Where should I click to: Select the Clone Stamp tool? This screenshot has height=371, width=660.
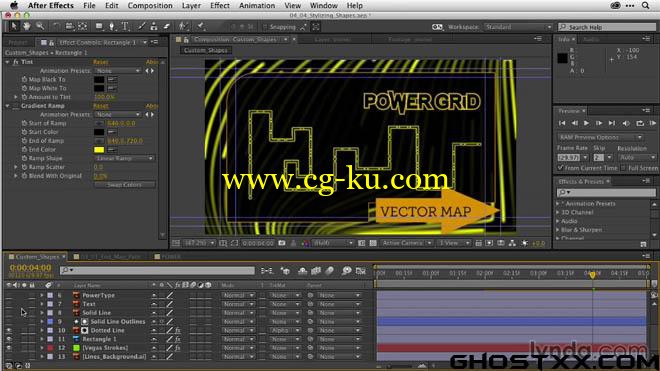pyautogui.click(x=154, y=27)
